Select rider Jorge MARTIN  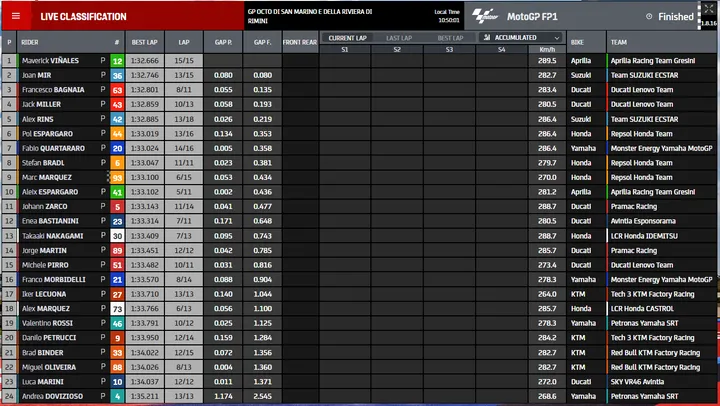click(44, 250)
